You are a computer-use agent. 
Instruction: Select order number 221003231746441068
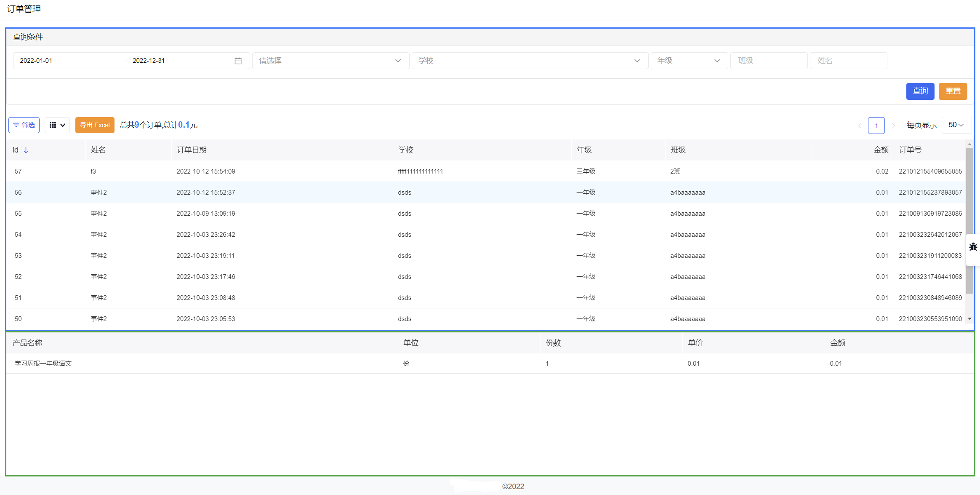coord(486,277)
